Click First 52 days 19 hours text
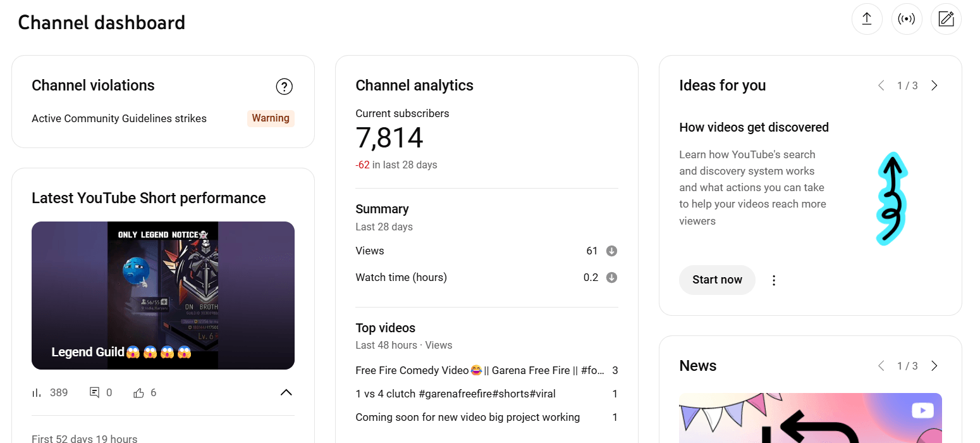 [84, 439]
